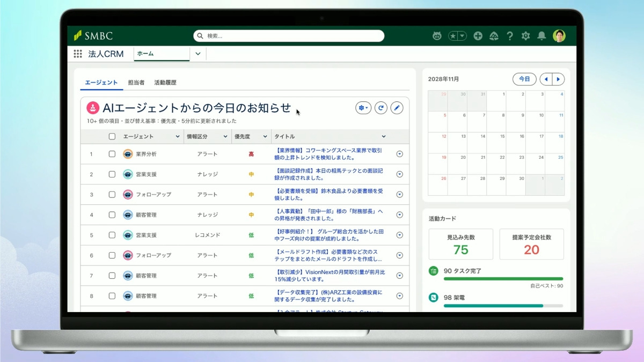Open the 【業界情報】 coworking trend link
Screen dimensions: 644x362
pos(328,154)
